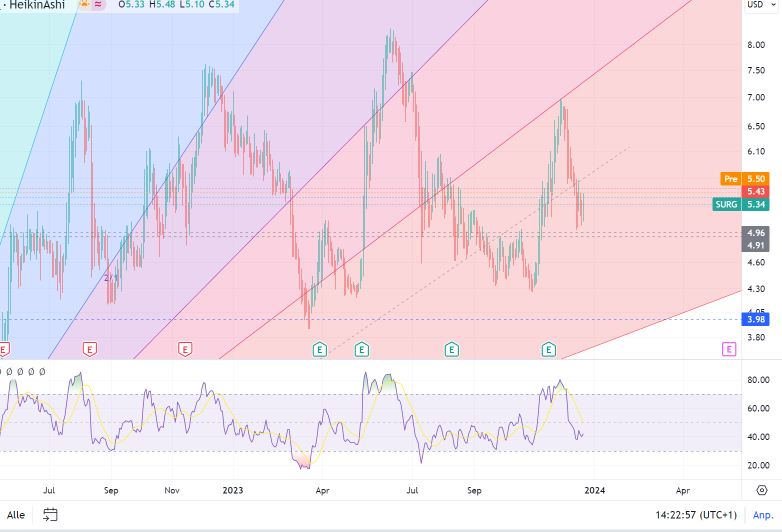Open the USD currency dropdown
Image resolution: width=782 pixels, height=532 pixels.
click(x=761, y=5)
